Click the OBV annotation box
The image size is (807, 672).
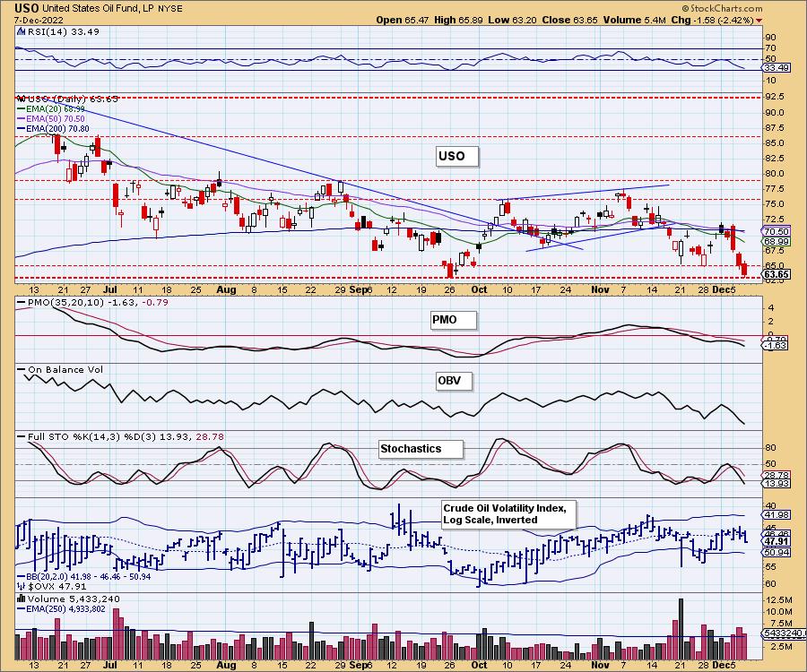[453, 381]
